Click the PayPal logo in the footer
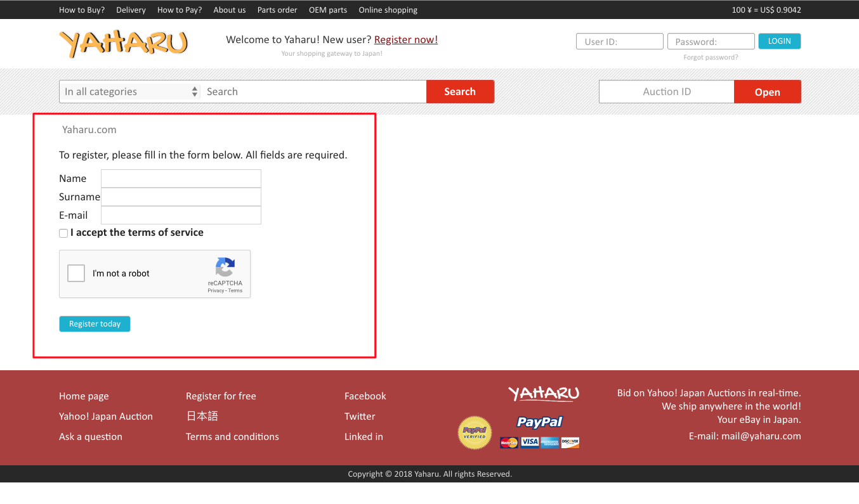Image resolution: width=859 pixels, height=504 pixels. [539, 422]
